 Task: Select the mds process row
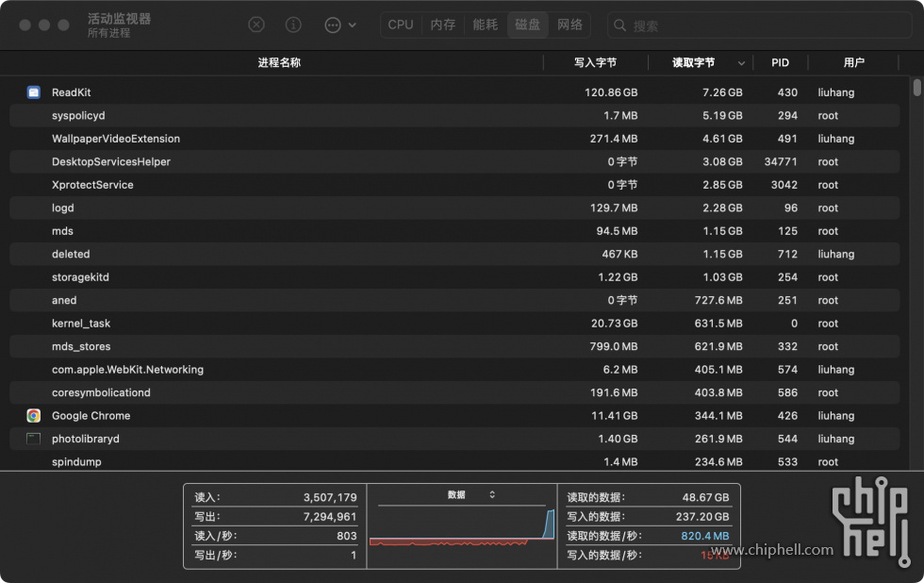(454, 231)
